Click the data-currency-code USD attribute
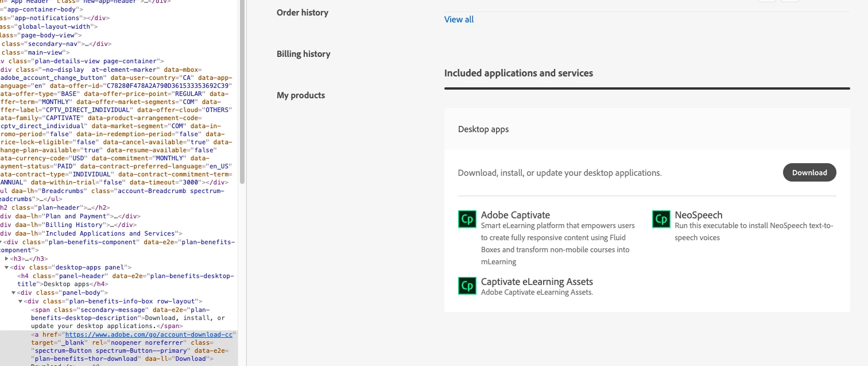This screenshot has height=366, width=868. (x=44, y=157)
